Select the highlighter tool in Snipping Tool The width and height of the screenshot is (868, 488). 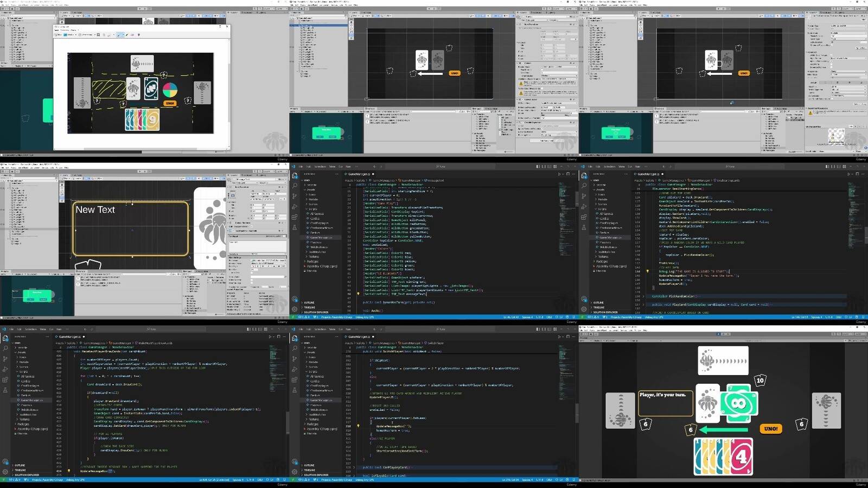[127, 35]
